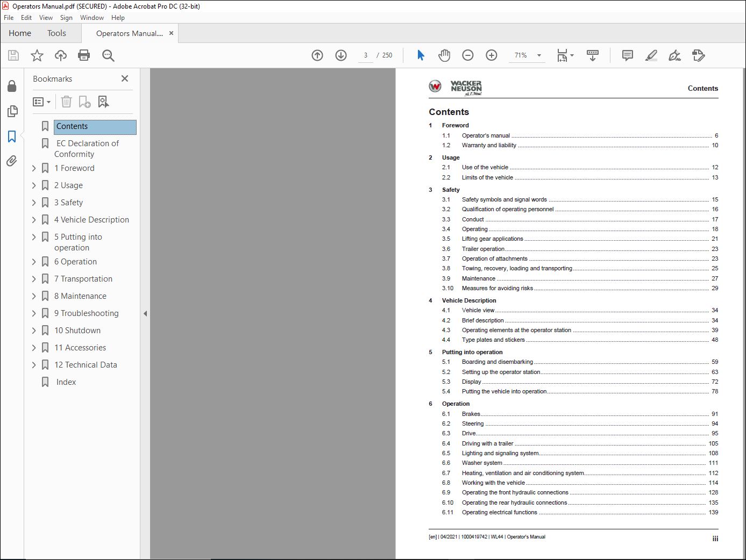Go to the next page arrow
Screen dimensions: 746x560
click(x=341, y=55)
